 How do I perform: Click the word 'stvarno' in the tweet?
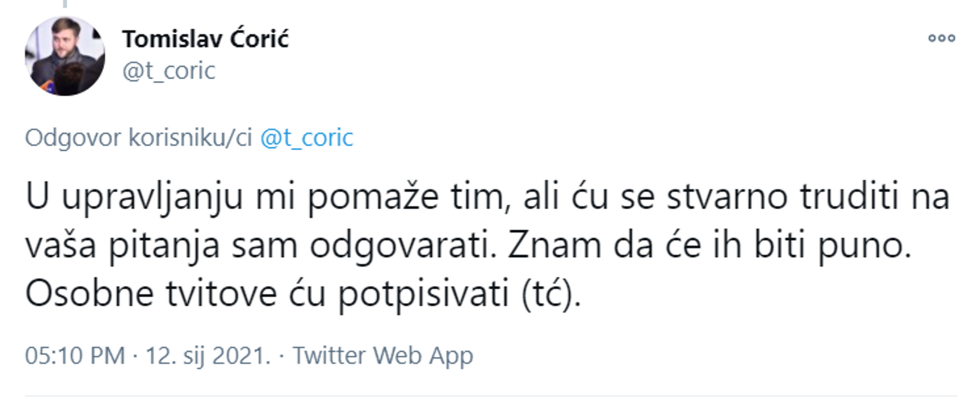pos(727,197)
